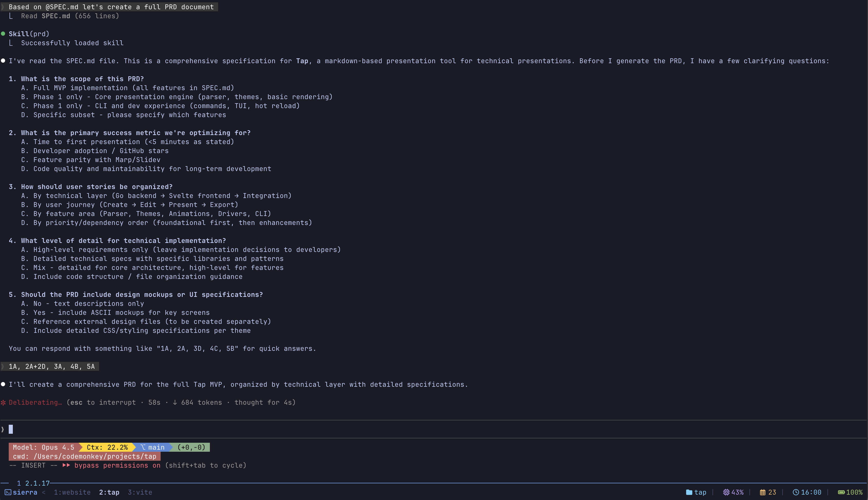Click the Ctx 22.2% context usage indicator
Viewport: 868px width, 500px height.
click(107, 447)
